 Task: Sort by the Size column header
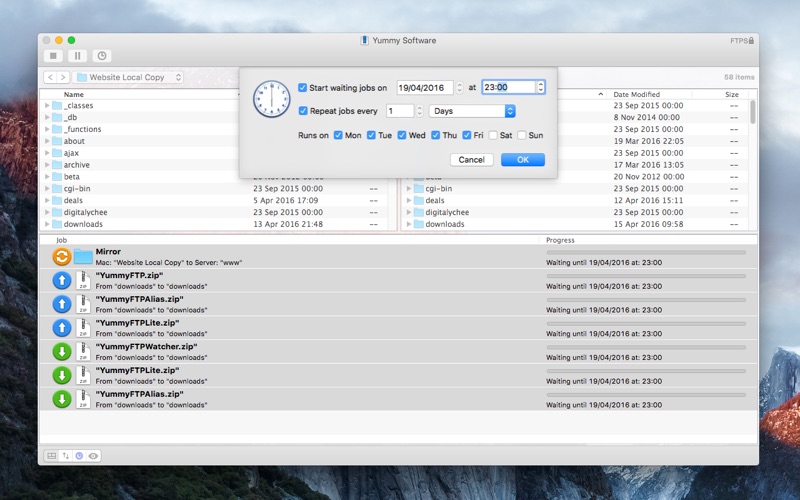pyautogui.click(x=732, y=94)
